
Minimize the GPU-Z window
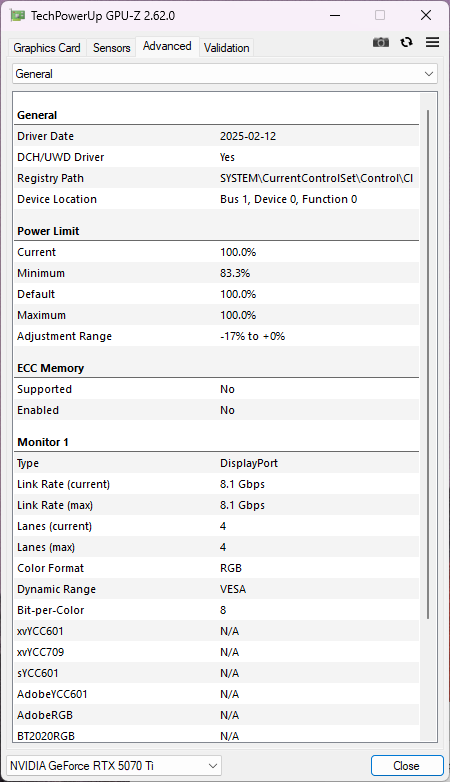click(x=335, y=15)
